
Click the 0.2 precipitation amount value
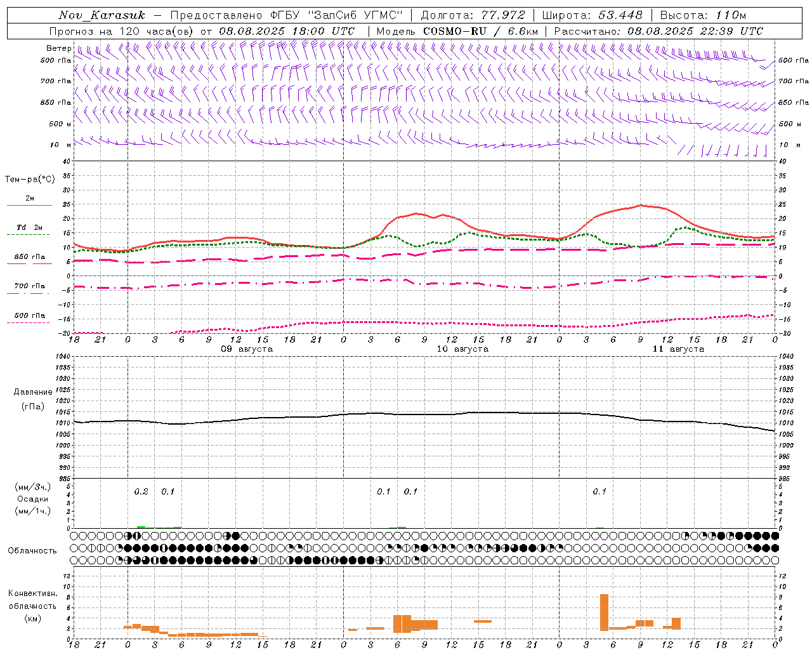(x=141, y=491)
